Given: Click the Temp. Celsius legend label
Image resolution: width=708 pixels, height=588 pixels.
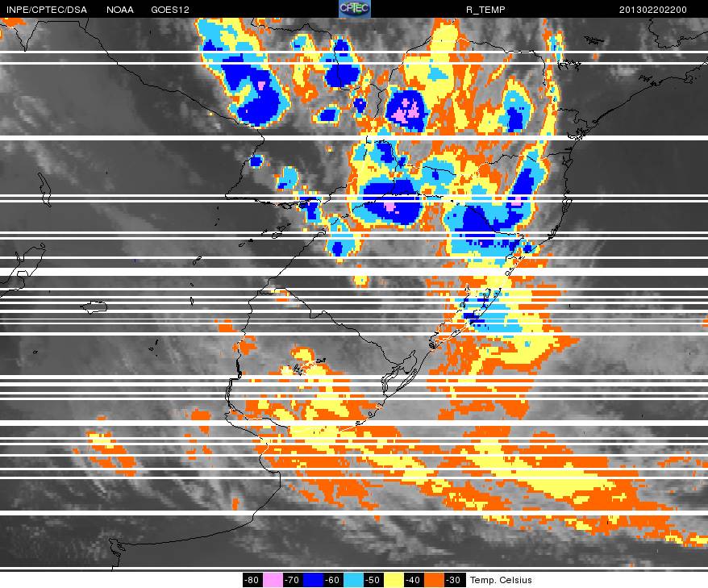Looking at the screenshot, I should coord(501,580).
